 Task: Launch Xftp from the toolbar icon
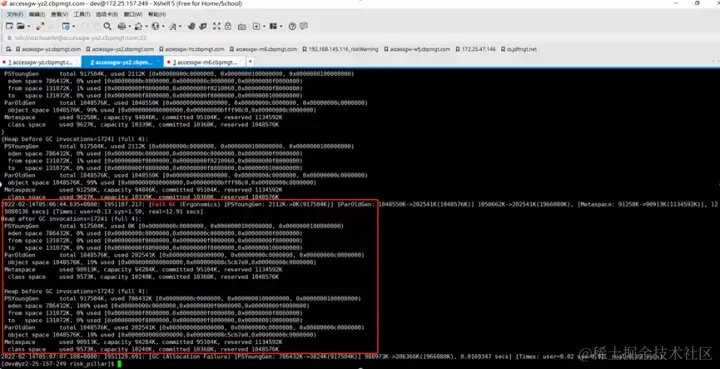(x=192, y=26)
